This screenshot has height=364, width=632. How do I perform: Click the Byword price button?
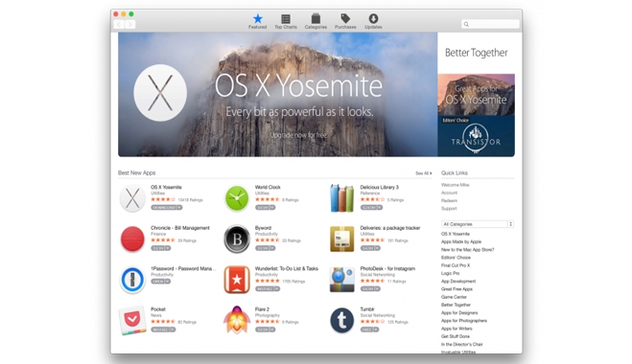[x=266, y=248]
